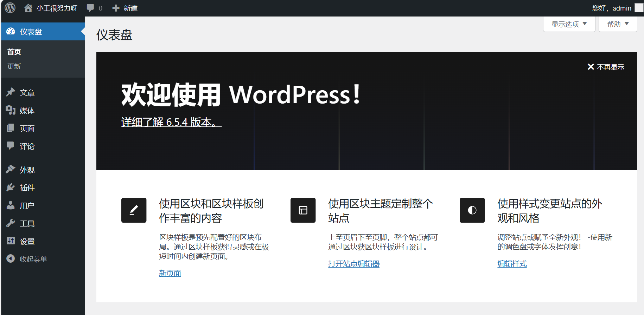Click the WordPress logo icon
This screenshot has width=644, height=315.
point(10,8)
